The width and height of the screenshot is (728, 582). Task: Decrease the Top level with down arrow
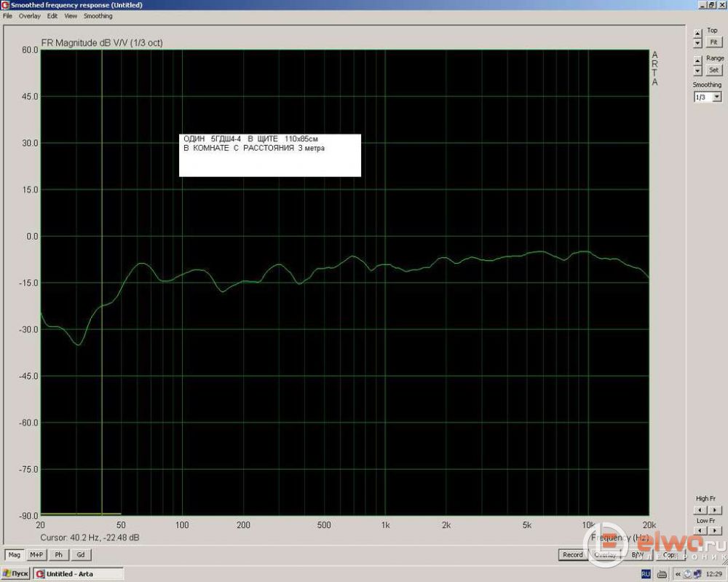[697, 43]
